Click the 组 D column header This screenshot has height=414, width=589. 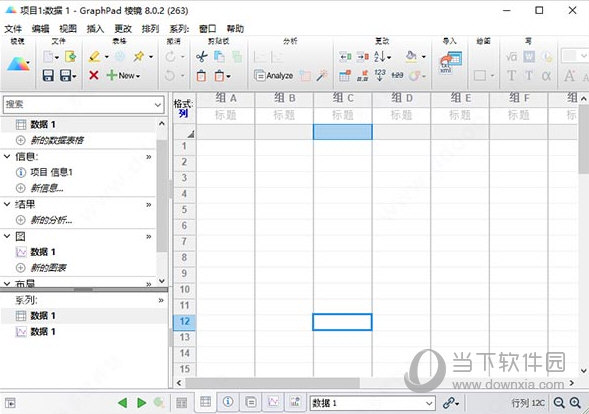[x=402, y=98]
